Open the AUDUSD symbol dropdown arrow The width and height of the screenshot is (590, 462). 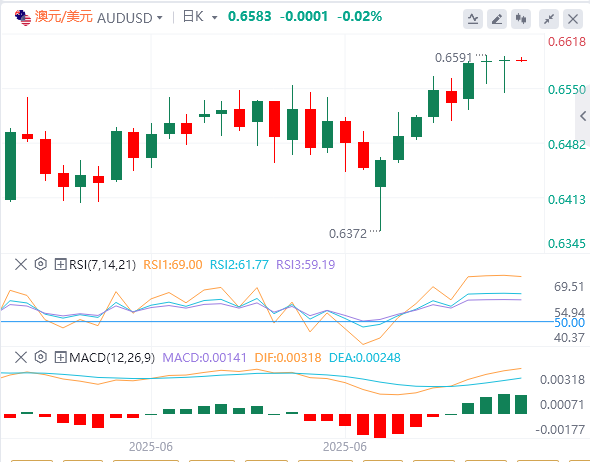pyautogui.click(x=160, y=18)
